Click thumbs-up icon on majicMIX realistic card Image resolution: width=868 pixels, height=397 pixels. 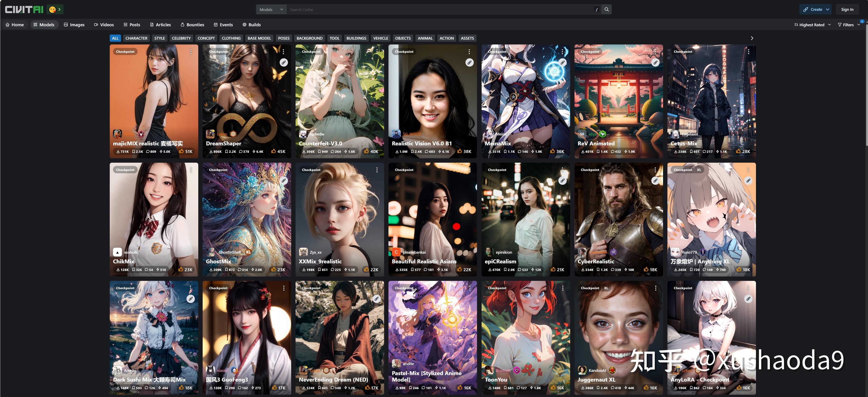coord(181,151)
